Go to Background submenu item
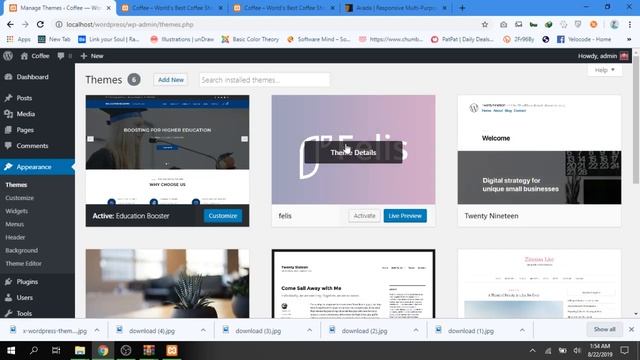640x360 pixels. [x=22, y=250]
